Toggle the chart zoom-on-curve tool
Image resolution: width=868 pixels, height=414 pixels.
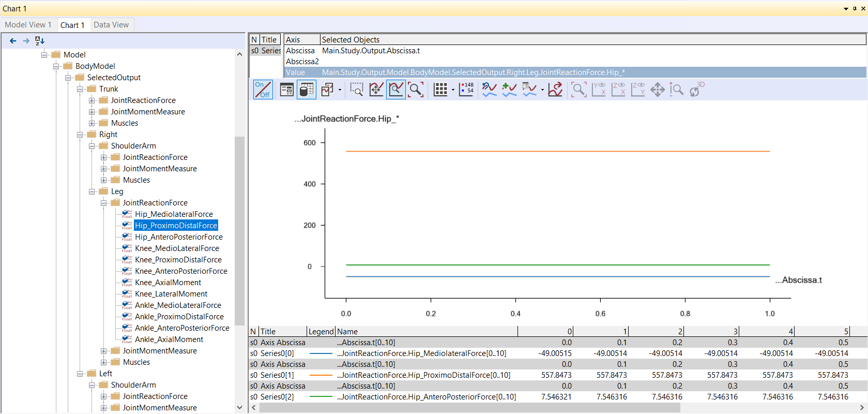[396, 90]
